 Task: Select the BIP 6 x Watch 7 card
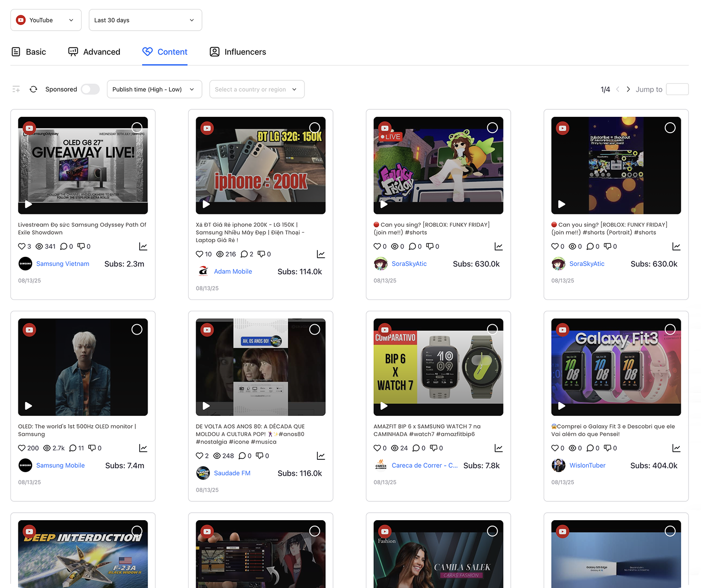[x=493, y=330]
